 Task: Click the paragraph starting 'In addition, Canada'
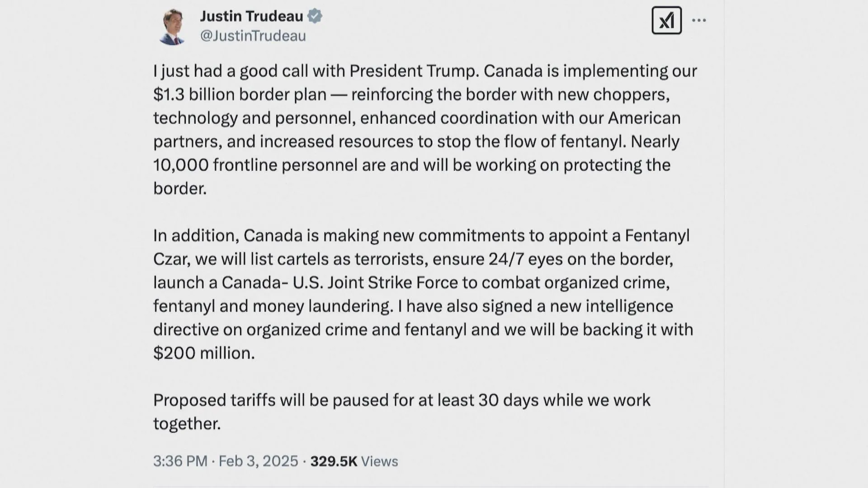tap(423, 294)
